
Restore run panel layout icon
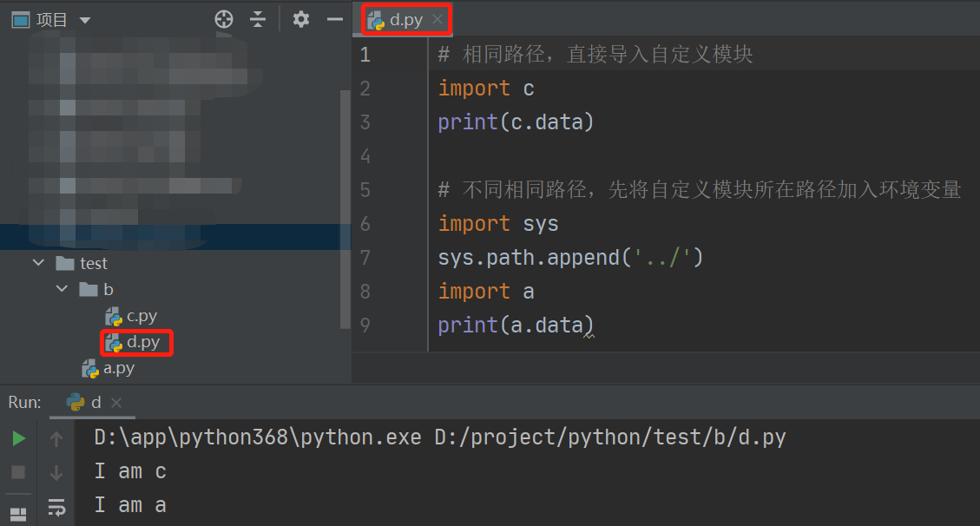coord(19,514)
